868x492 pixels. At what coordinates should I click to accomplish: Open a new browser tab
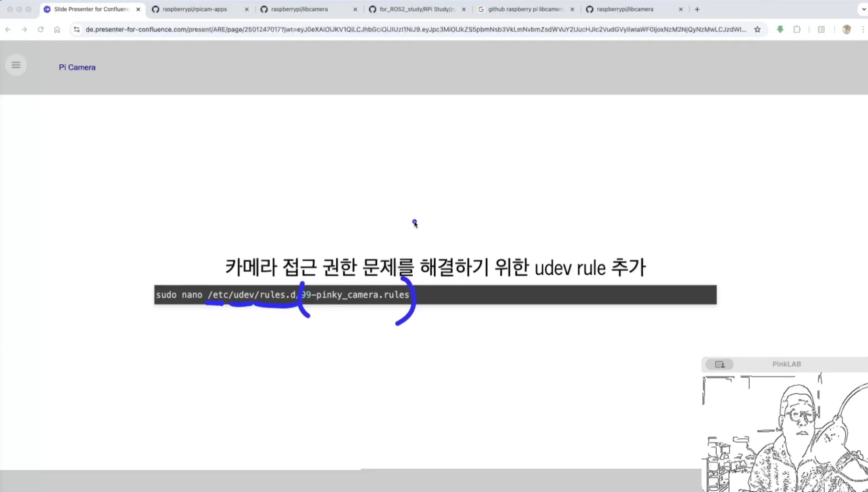pyautogui.click(x=697, y=9)
